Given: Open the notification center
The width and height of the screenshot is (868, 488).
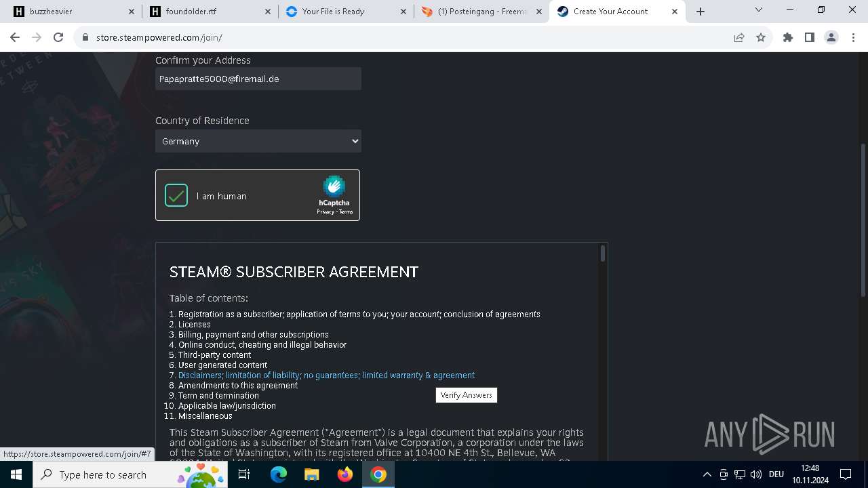Looking at the screenshot, I should point(846,474).
